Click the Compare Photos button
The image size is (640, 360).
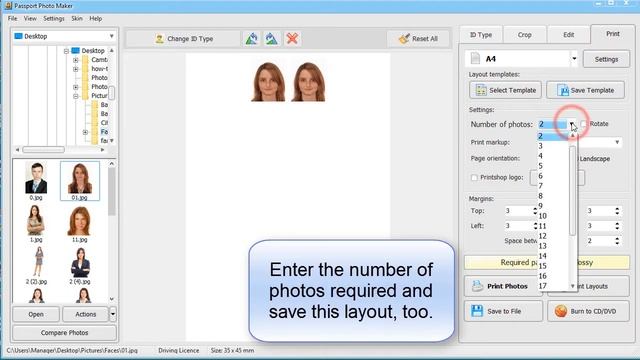click(64, 333)
